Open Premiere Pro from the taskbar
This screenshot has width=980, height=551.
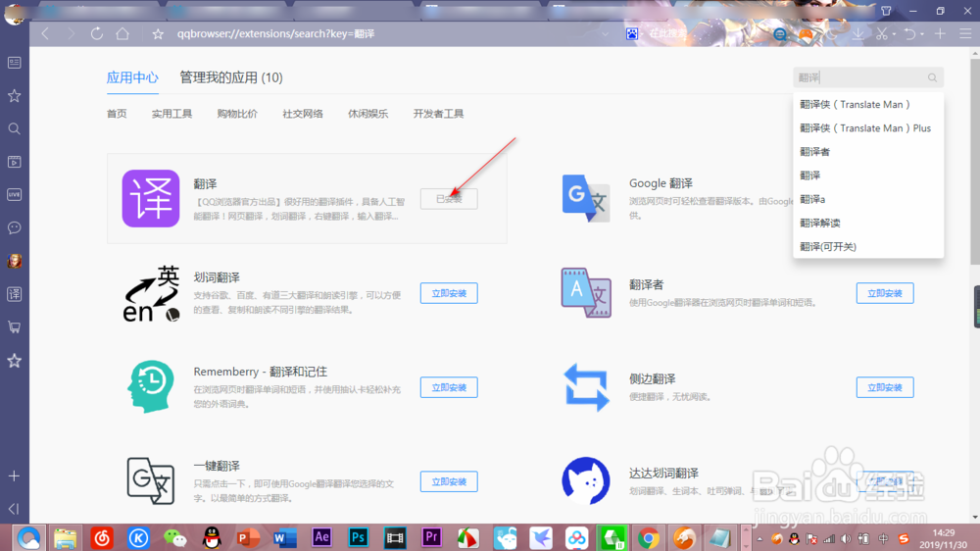pyautogui.click(x=431, y=537)
